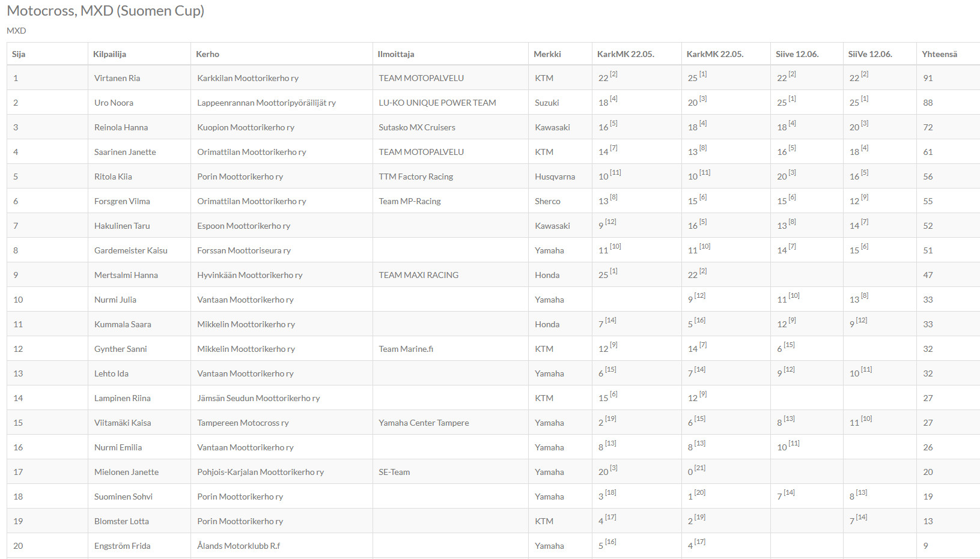This screenshot has height=559, width=980.
Task: Click the Kerho column header
Action: click(x=207, y=54)
